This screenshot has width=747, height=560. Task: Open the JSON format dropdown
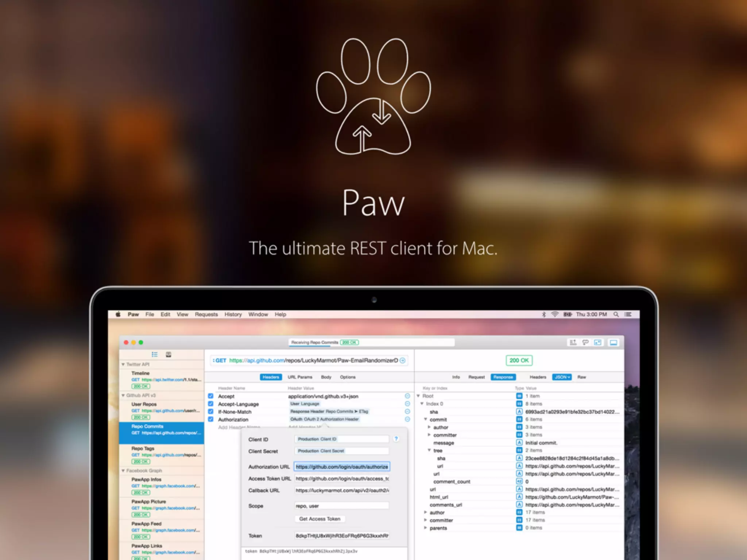(562, 377)
